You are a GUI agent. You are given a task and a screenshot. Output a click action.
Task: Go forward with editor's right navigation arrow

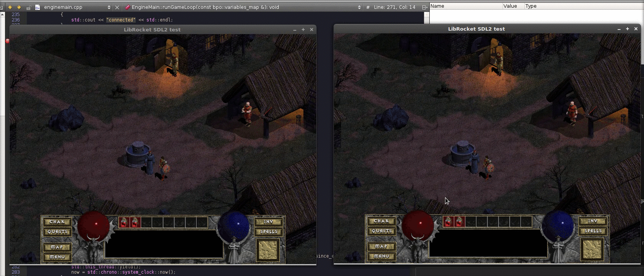(x=19, y=7)
